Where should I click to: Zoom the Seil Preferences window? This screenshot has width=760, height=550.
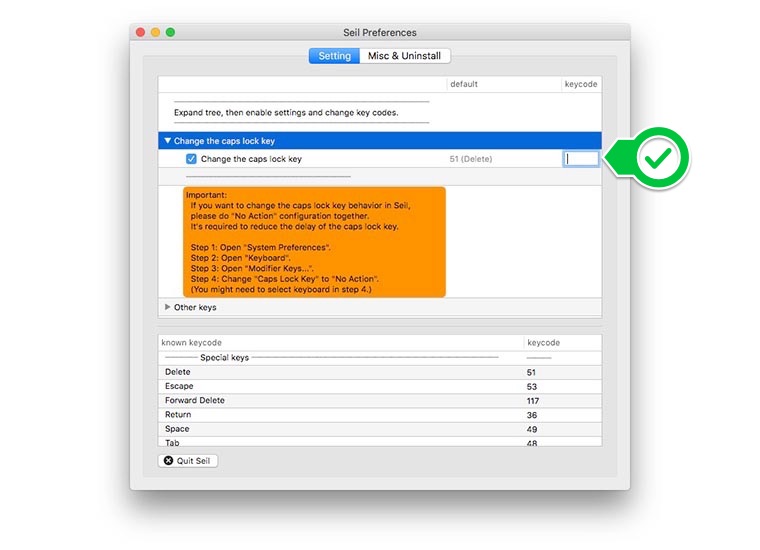tap(171, 32)
